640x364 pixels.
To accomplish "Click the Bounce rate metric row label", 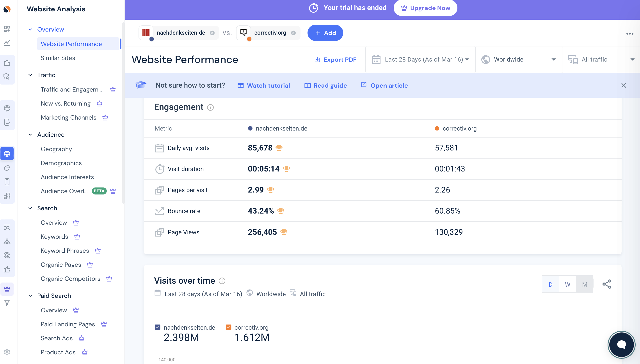I will click(184, 211).
